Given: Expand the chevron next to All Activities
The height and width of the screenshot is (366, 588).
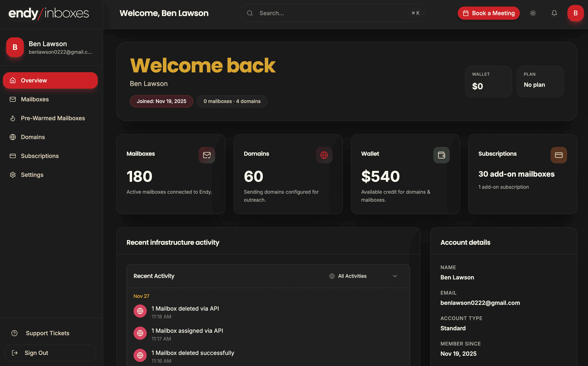Looking at the screenshot, I should 395,276.
